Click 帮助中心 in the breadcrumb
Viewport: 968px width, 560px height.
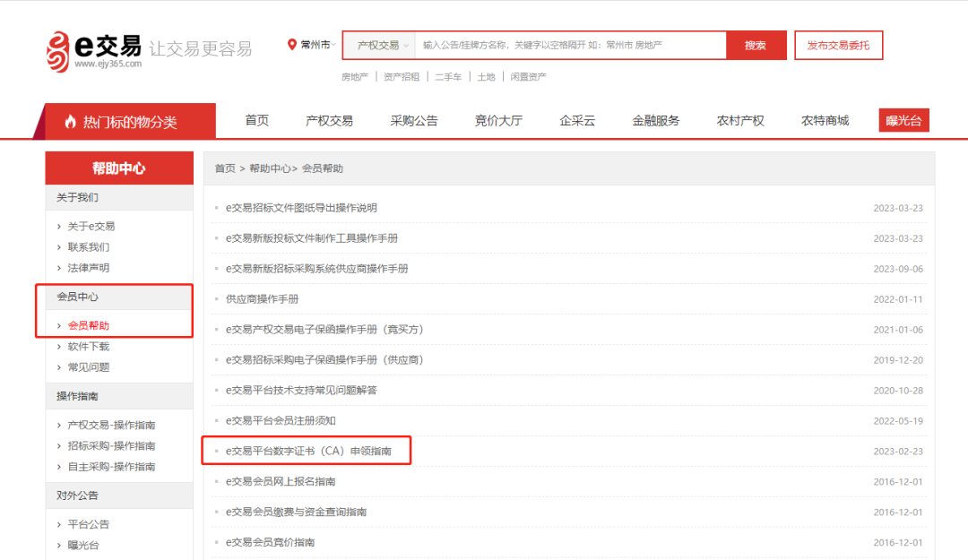(x=270, y=168)
